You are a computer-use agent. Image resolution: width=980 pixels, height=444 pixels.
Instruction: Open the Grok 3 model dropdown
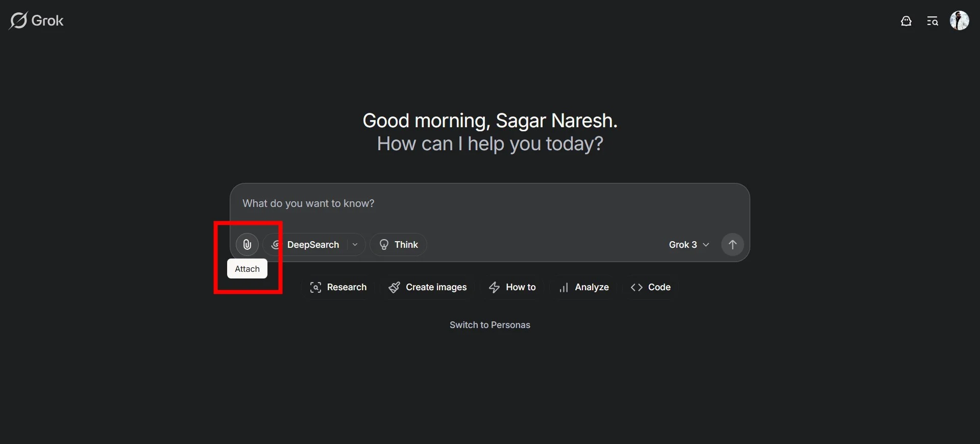coord(689,245)
